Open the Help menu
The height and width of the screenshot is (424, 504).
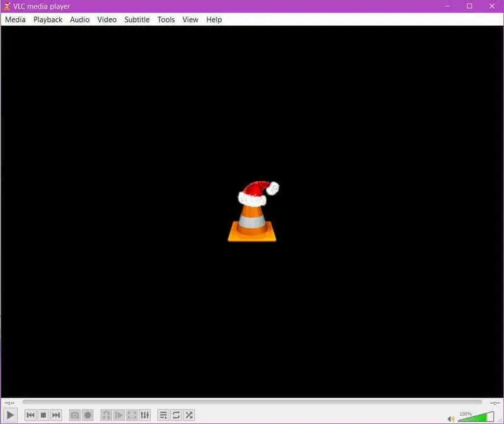214,20
